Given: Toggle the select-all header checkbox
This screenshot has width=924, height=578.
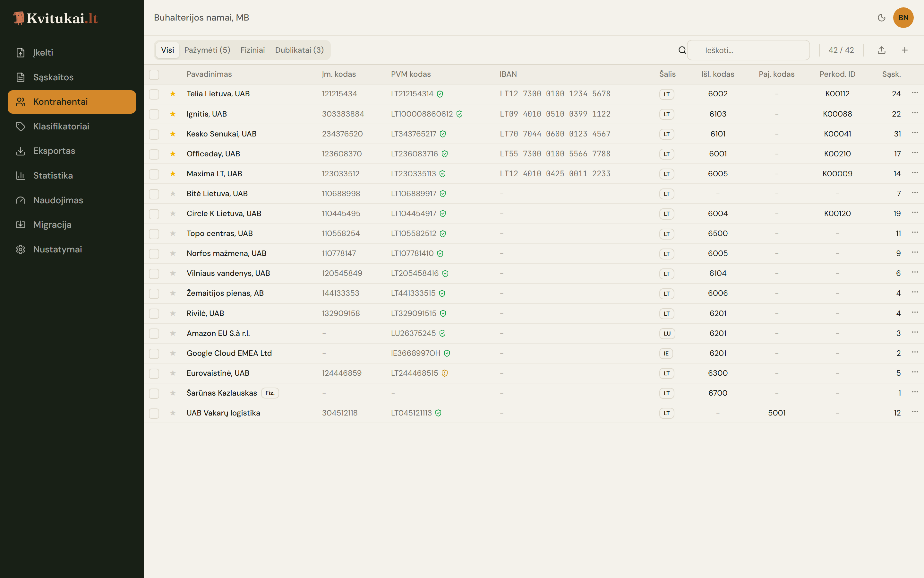Looking at the screenshot, I should [x=154, y=74].
